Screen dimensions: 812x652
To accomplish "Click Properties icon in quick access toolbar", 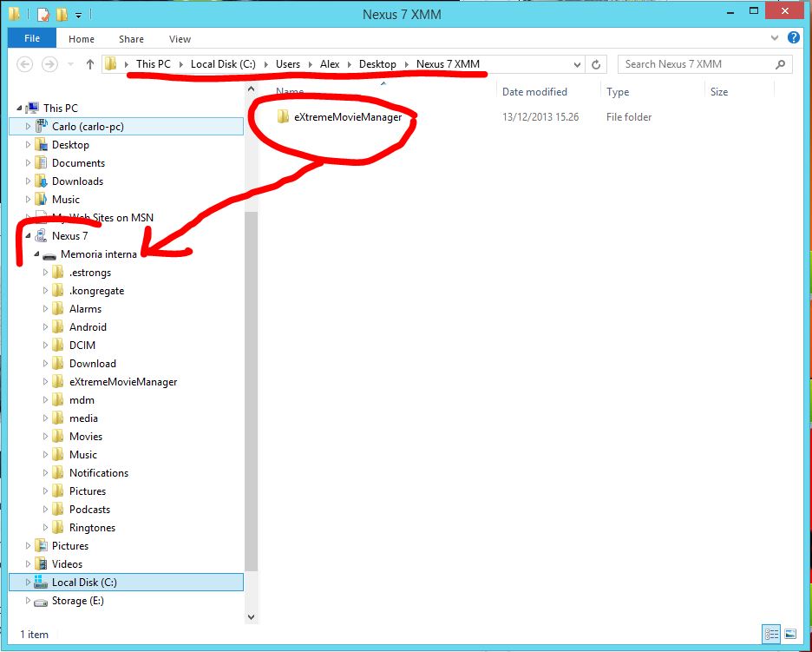I will [43, 15].
